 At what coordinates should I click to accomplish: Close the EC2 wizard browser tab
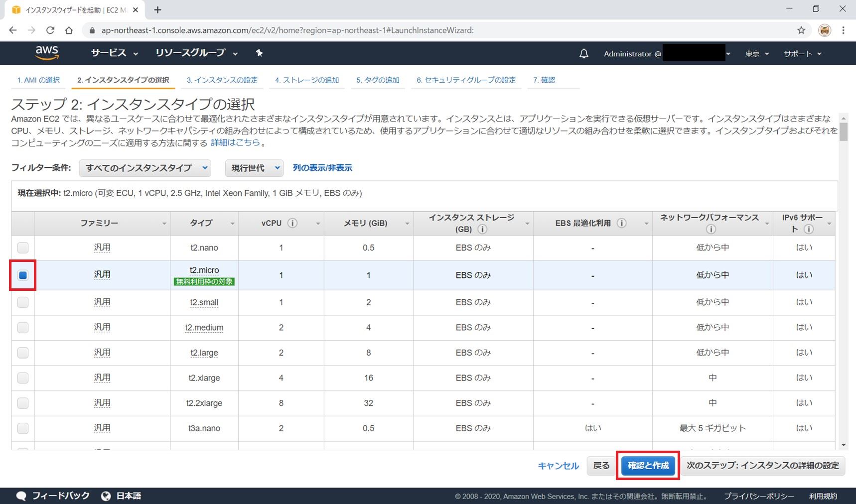[136, 9]
